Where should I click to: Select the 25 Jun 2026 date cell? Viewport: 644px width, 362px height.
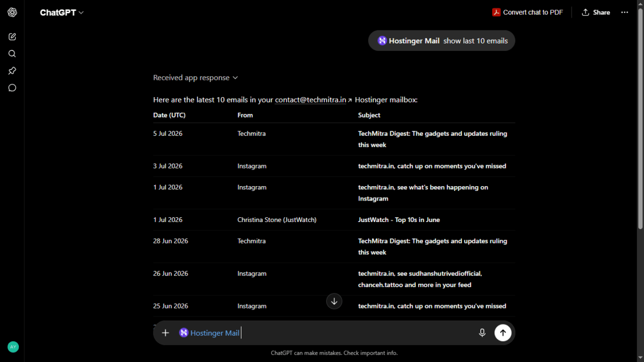point(171,306)
